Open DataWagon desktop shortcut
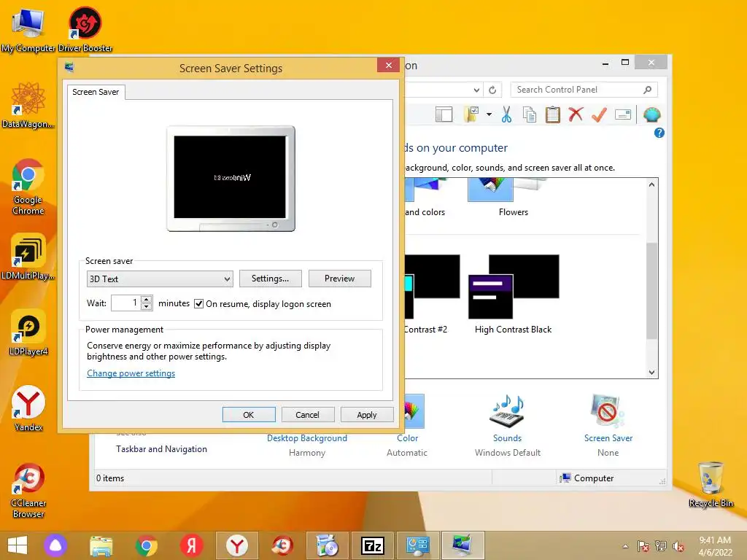This screenshot has height=560, width=747. tap(28, 105)
